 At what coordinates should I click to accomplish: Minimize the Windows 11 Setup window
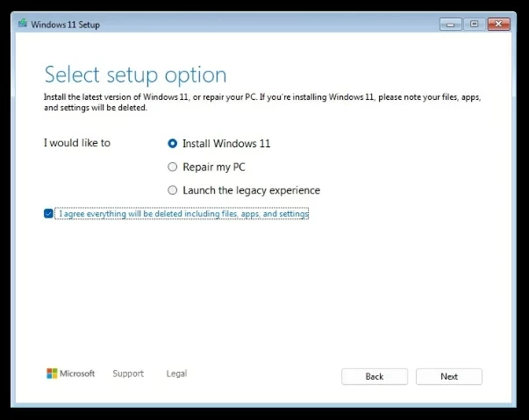449,24
